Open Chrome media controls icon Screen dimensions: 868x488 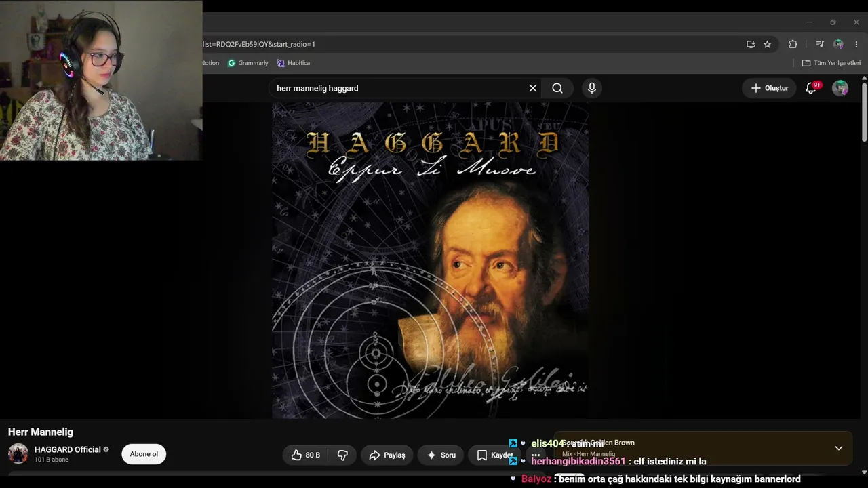820,44
